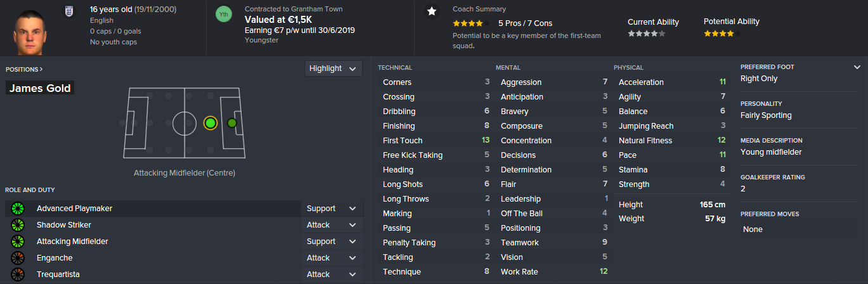Click the Coach Summary star icon

click(431, 11)
